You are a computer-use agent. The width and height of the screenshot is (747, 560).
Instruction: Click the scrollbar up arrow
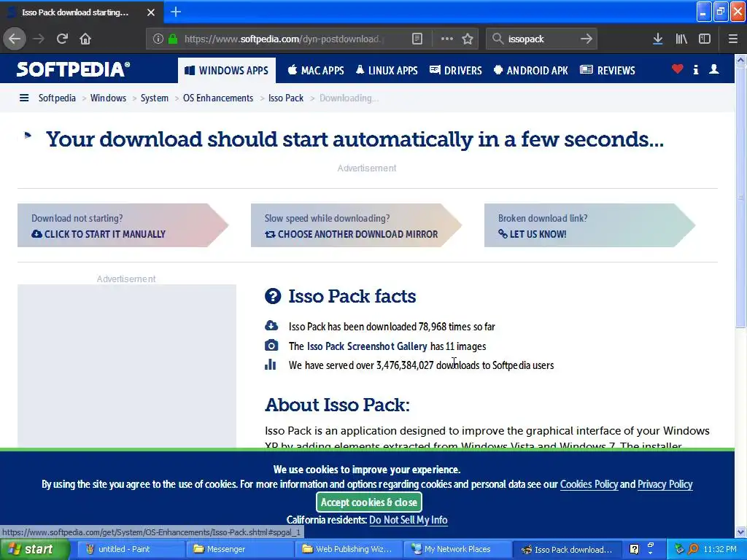tap(740, 61)
